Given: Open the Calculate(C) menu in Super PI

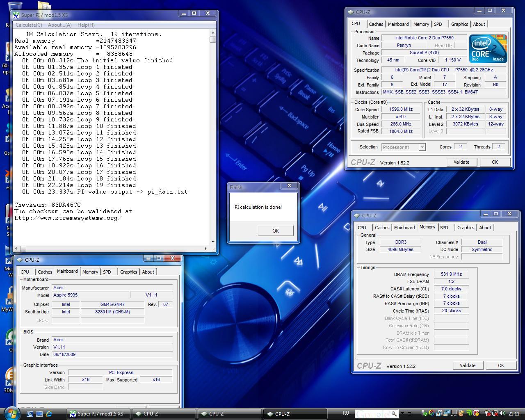Looking at the screenshot, I should pyautogui.click(x=29, y=25).
